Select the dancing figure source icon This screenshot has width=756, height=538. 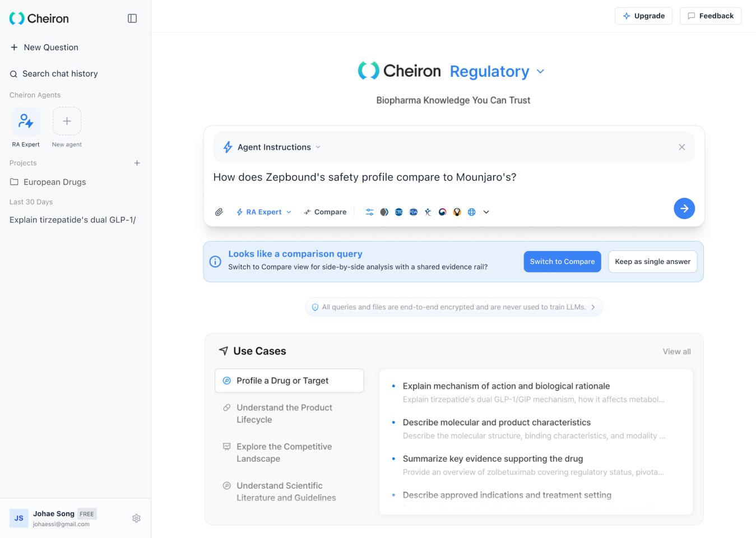coord(428,212)
